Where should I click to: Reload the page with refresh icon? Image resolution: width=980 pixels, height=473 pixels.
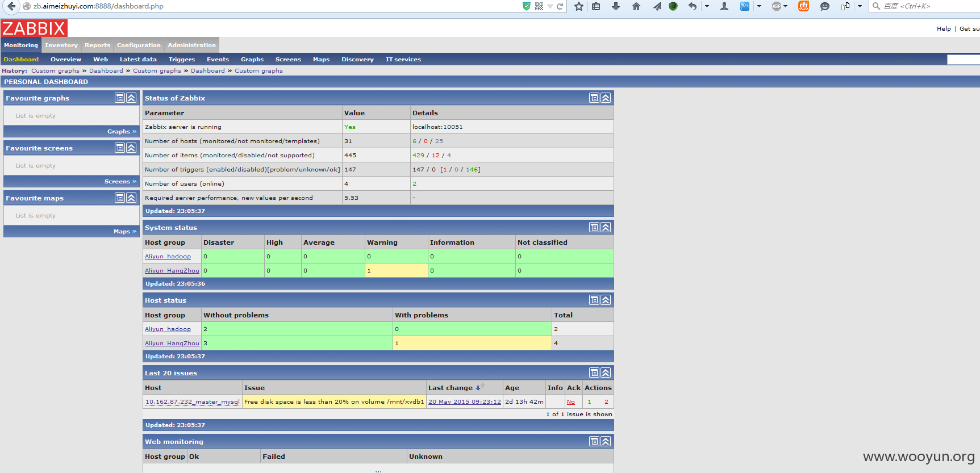click(x=560, y=6)
